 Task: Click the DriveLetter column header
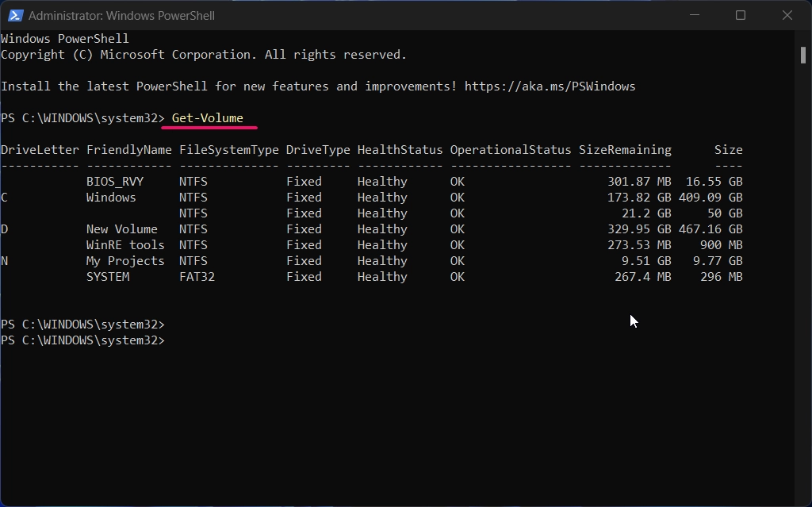click(x=40, y=150)
